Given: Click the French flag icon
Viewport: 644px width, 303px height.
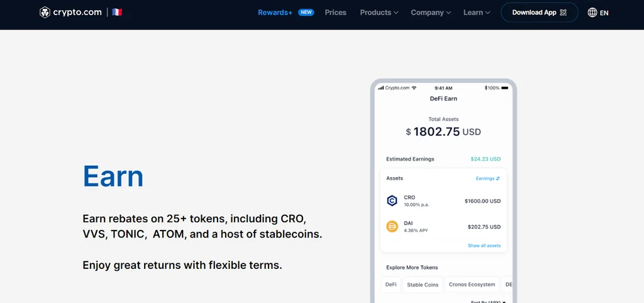Looking at the screenshot, I should point(117,13).
